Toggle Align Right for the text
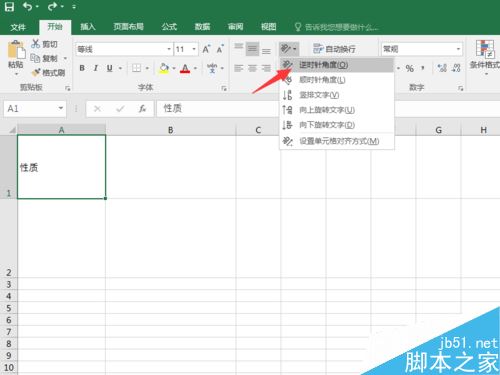Screen dimensions: 500x375 (x=266, y=68)
